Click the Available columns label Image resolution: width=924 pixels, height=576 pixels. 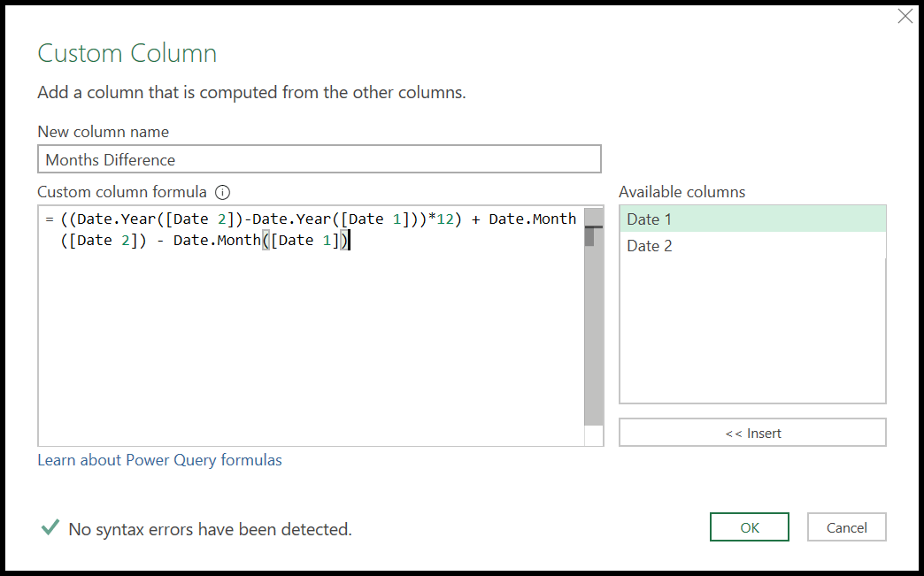click(681, 192)
